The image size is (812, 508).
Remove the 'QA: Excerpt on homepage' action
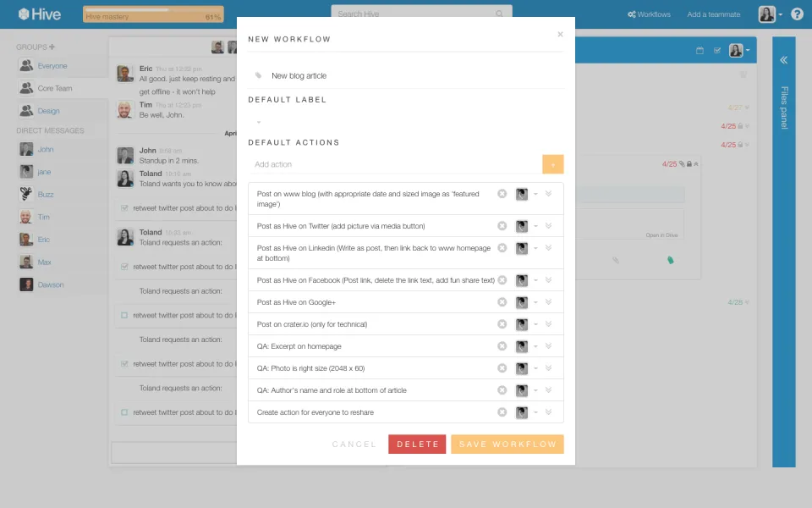coord(502,346)
